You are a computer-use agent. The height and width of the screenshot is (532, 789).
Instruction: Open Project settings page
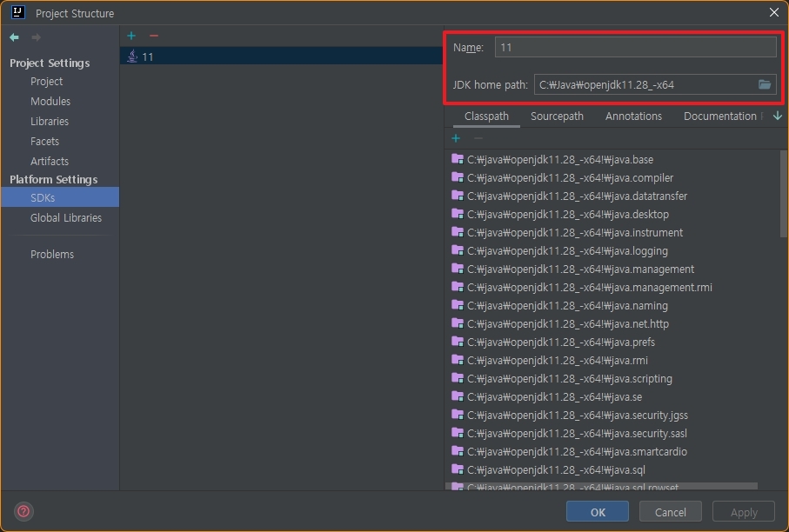46,82
